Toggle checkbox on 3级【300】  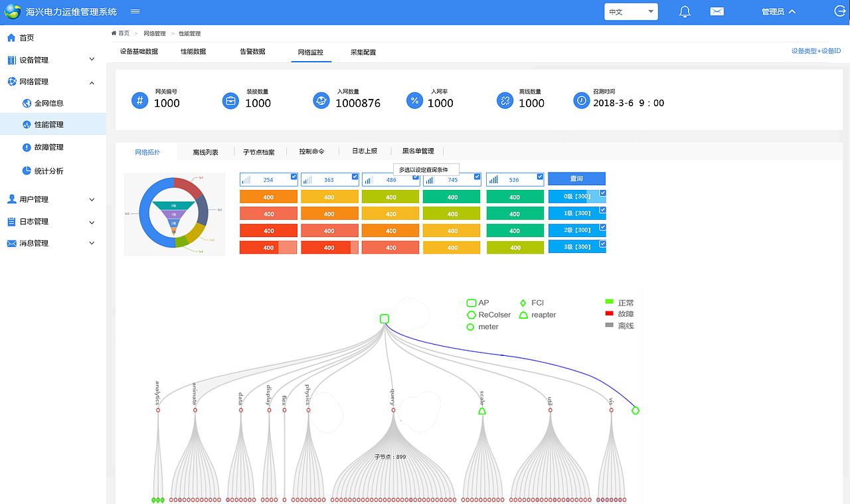[x=602, y=244]
